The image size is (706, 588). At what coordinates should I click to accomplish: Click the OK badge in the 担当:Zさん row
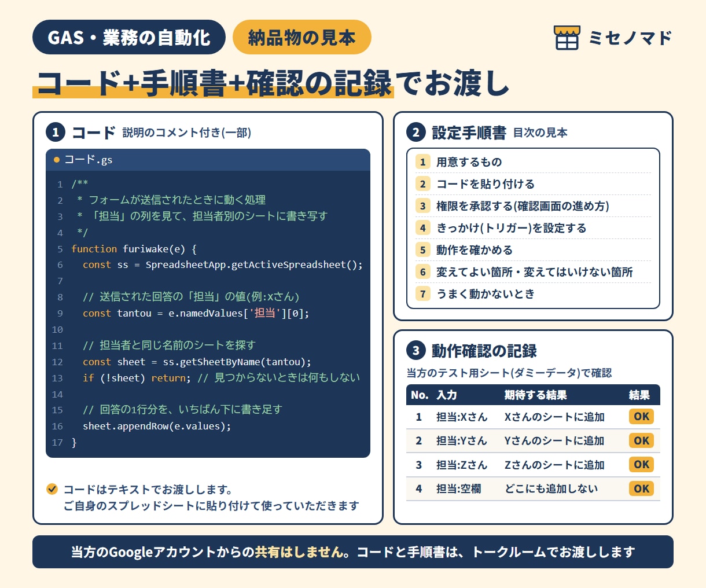pos(641,465)
